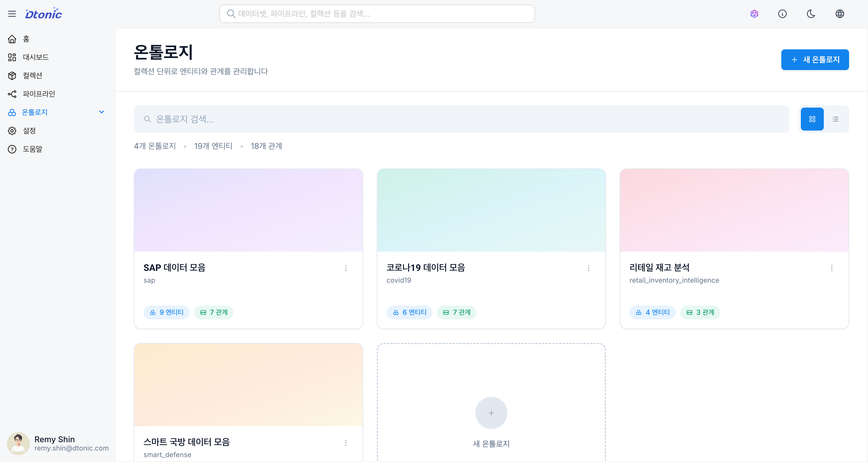Viewport: 868px width, 462px height.
Task: Enable grid view for ontologies
Action: [x=812, y=119]
